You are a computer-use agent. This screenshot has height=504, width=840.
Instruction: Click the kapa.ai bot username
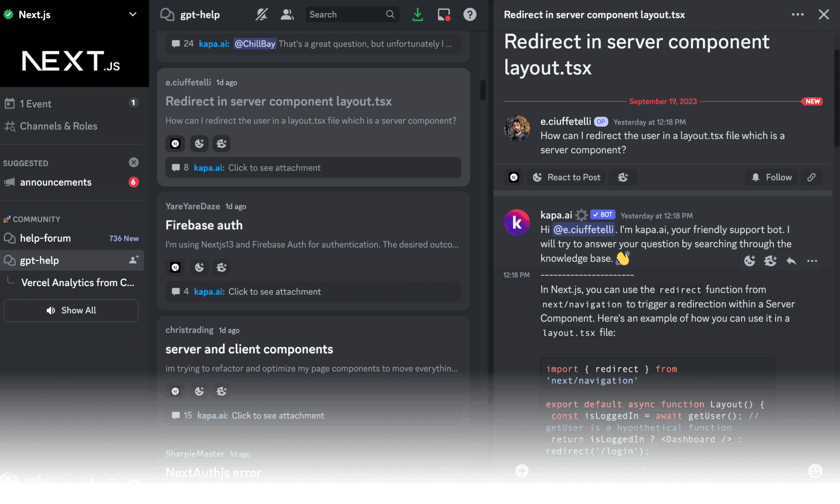(x=556, y=215)
